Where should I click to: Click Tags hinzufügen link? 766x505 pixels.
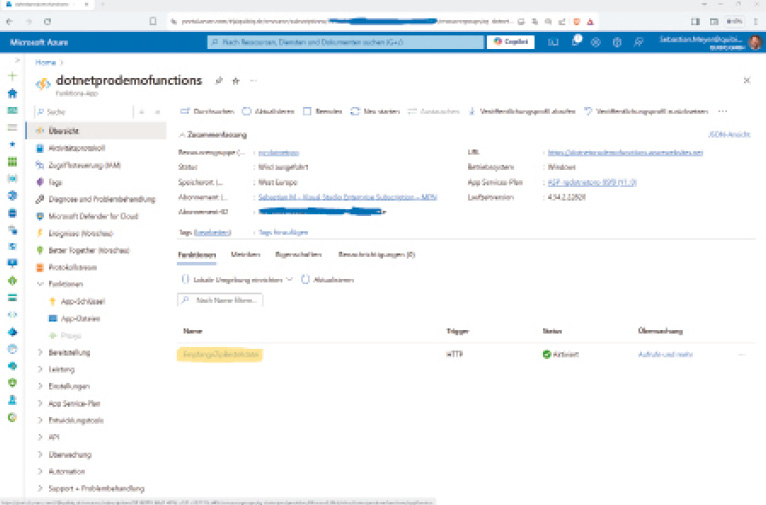[x=283, y=232]
